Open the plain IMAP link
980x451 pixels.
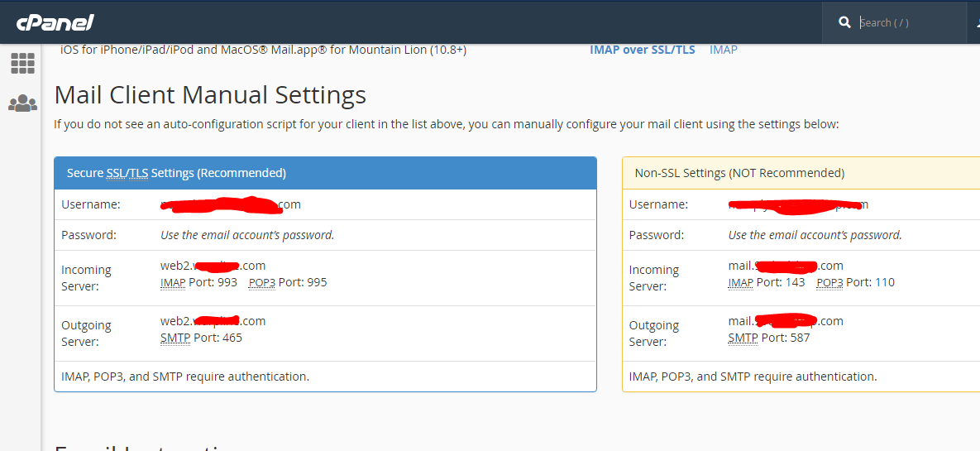[x=723, y=50]
